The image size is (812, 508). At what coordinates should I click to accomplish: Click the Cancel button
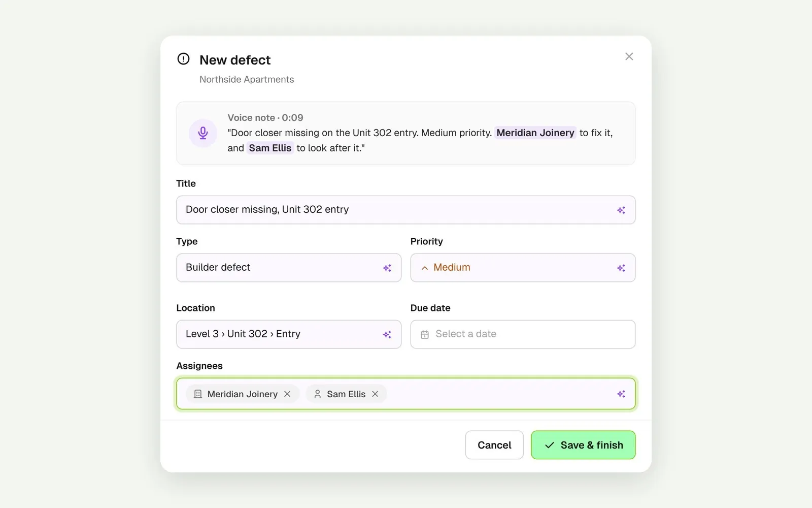click(494, 445)
